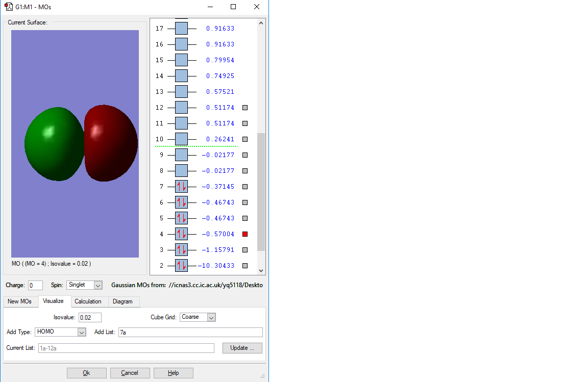Toggle the surface marker square for MO 12
The image size is (588, 382).
pos(245,108)
